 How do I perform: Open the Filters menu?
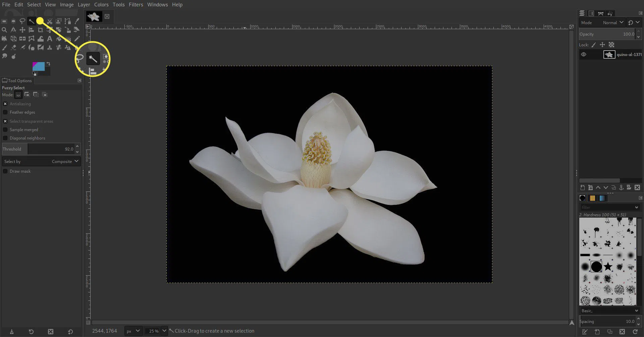(x=136, y=5)
